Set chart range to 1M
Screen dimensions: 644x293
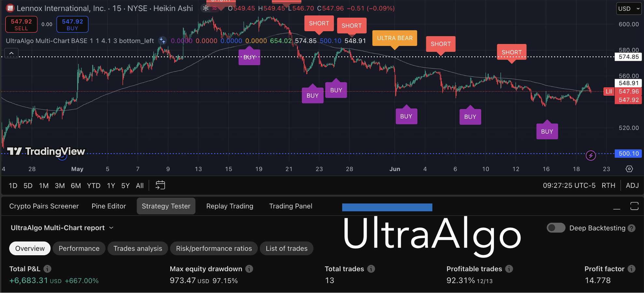pos(44,186)
